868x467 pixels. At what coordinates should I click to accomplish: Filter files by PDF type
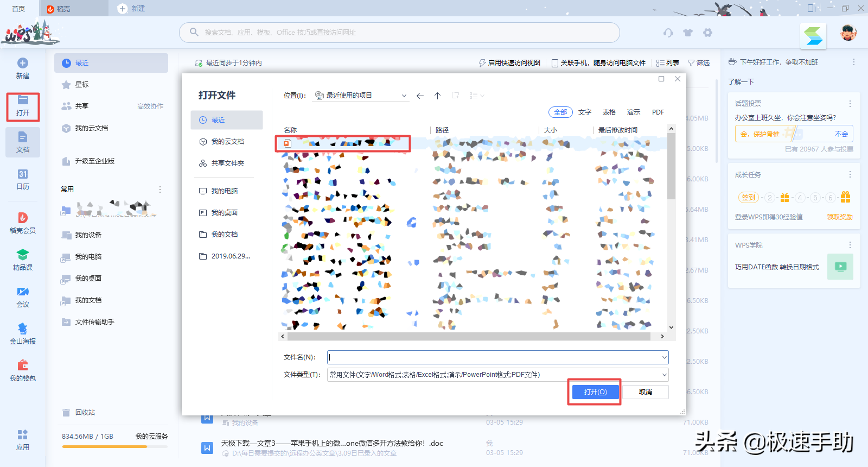[x=658, y=112]
